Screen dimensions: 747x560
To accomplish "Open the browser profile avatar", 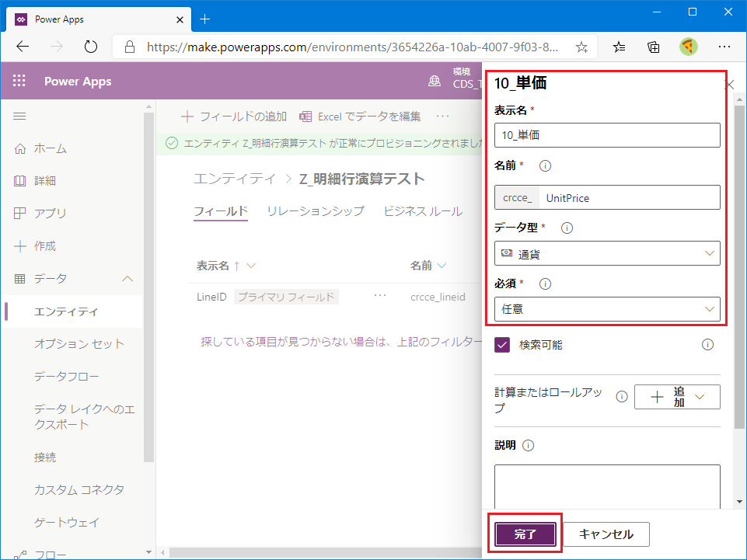I will click(689, 47).
